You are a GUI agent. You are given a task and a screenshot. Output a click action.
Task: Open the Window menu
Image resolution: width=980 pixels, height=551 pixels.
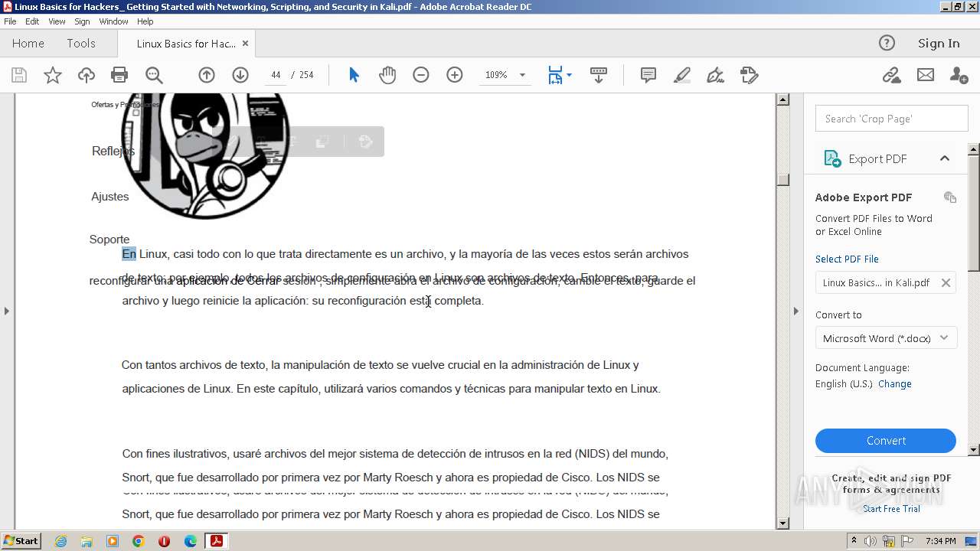113,21
